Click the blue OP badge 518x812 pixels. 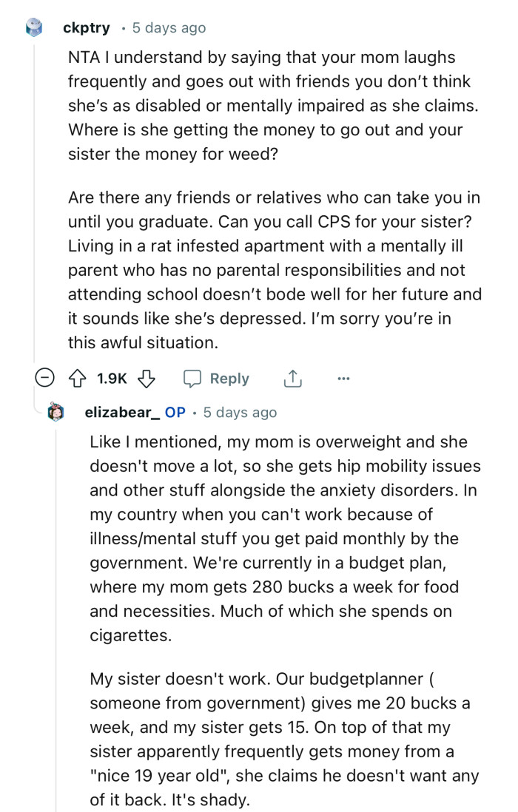178,413
